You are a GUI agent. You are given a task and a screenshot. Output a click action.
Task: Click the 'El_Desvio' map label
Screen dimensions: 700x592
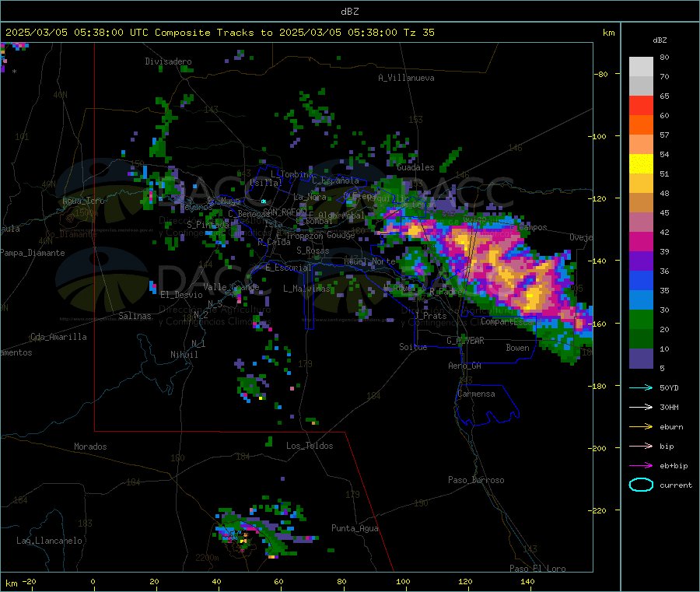click(x=181, y=295)
